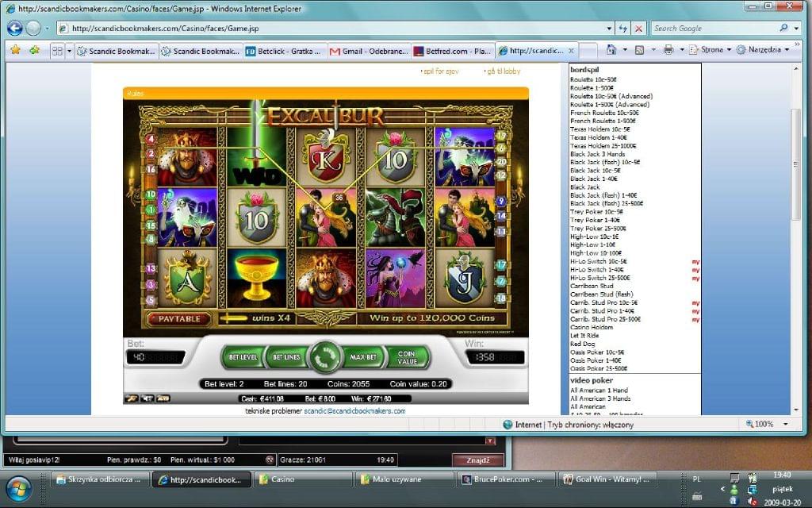Add to Favorites with the green plus star
Viewport: 812px width, 508px height.
coord(35,50)
